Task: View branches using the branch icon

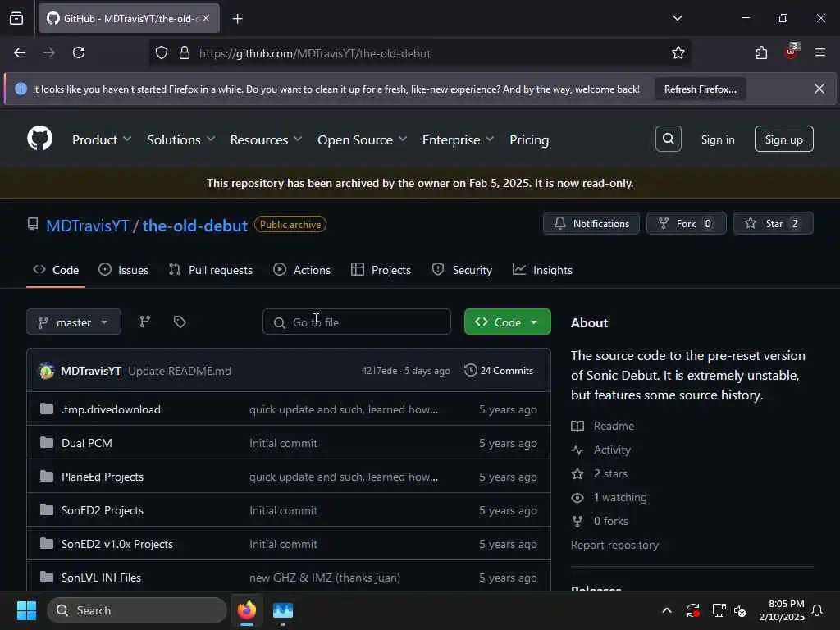Action: pos(144,322)
